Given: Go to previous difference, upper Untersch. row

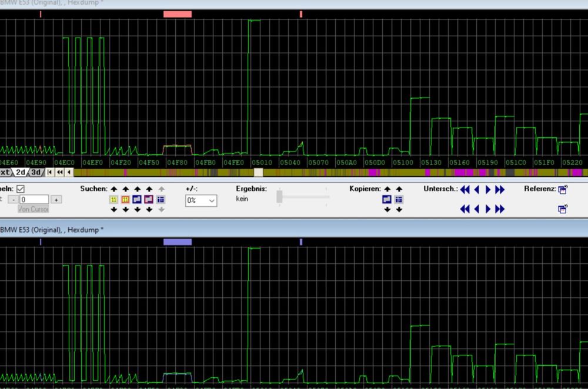Looking at the screenshot, I should pyautogui.click(x=477, y=190).
